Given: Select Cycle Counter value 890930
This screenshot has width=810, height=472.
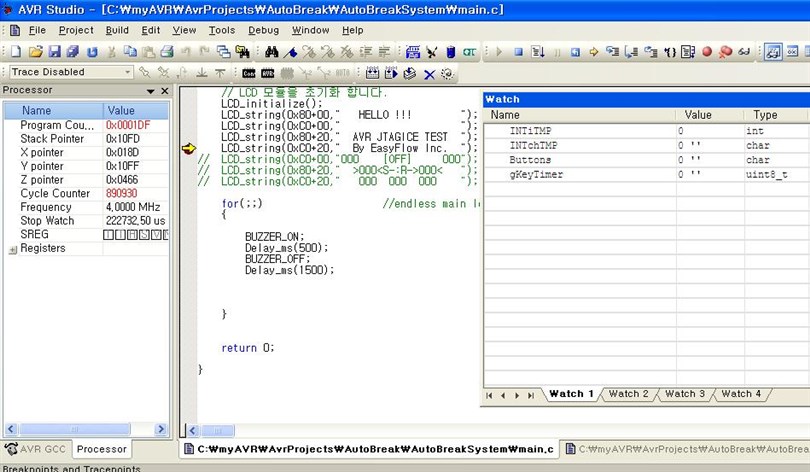Looking at the screenshot, I should pyautogui.click(x=121, y=193).
